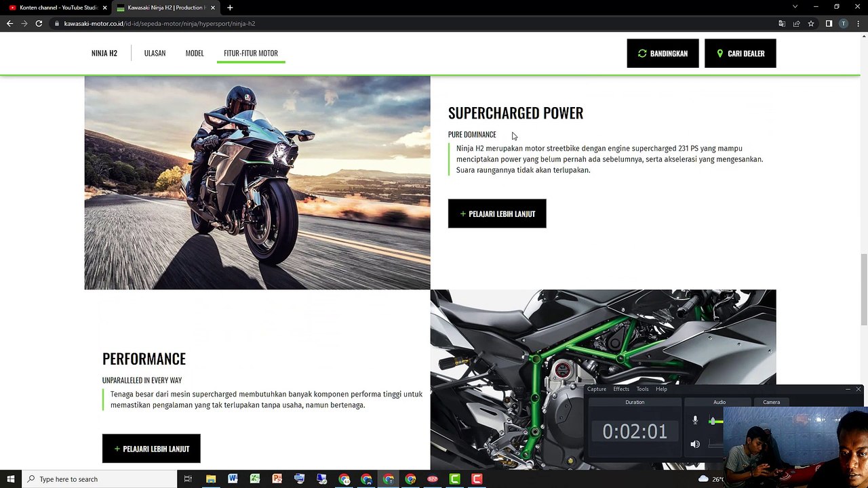Open the active Chrome window on taskbar
This screenshot has width=868, height=488.
coord(389,479)
